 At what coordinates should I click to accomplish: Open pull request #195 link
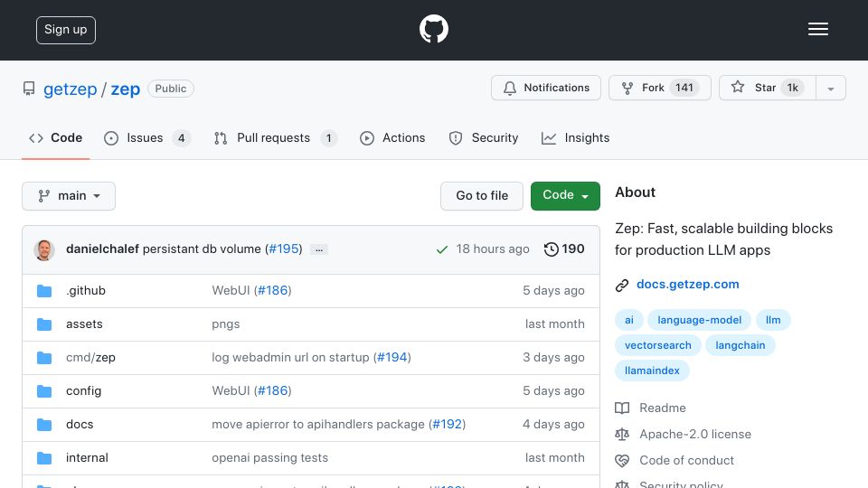[x=284, y=249]
